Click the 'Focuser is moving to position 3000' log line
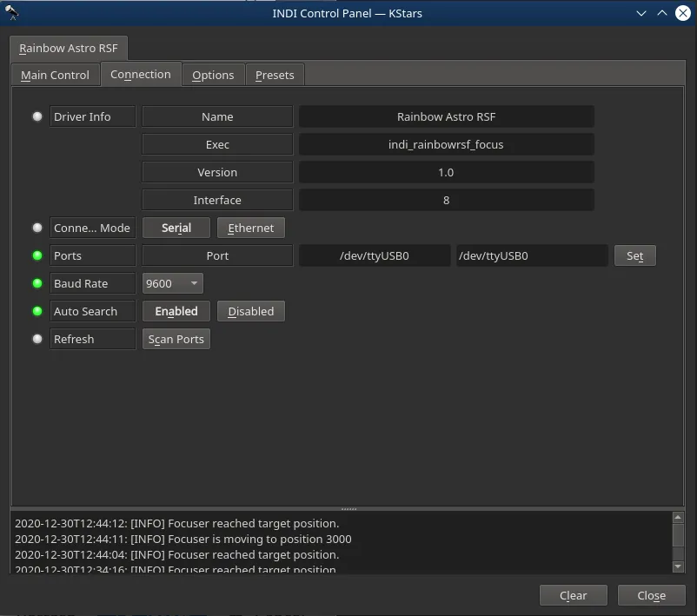The width and height of the screenshot is (697, 616). pyautogui.click(x=183, y=540)
